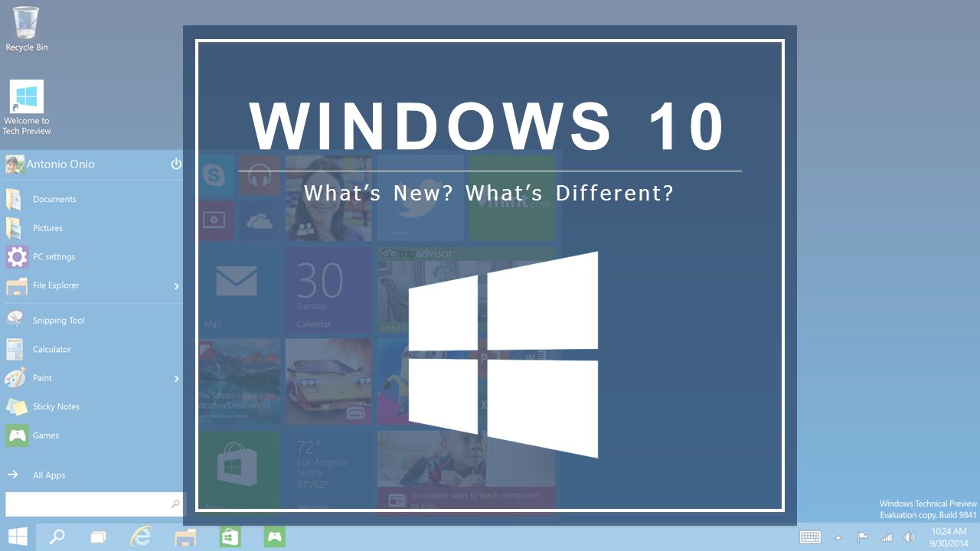This screenshot has height=551, width=980.
Task: Click the volume speaker tray icon
Action: tap(910, 537)
